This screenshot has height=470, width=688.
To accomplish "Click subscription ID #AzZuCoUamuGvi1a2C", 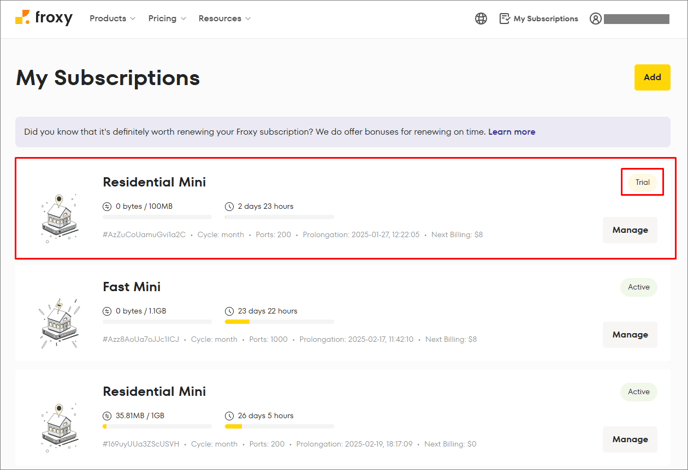I will click(144, 235).
